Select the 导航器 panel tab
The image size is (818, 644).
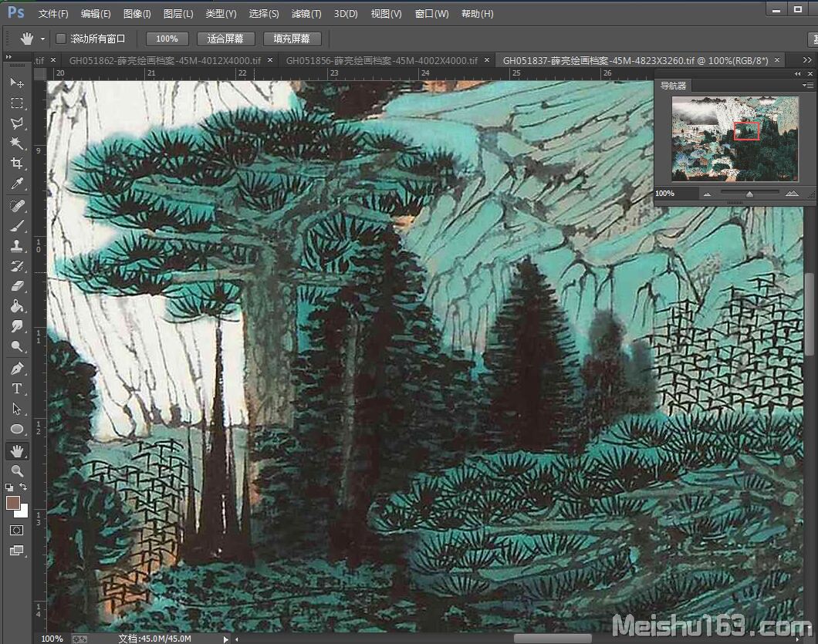pos(673,86)
